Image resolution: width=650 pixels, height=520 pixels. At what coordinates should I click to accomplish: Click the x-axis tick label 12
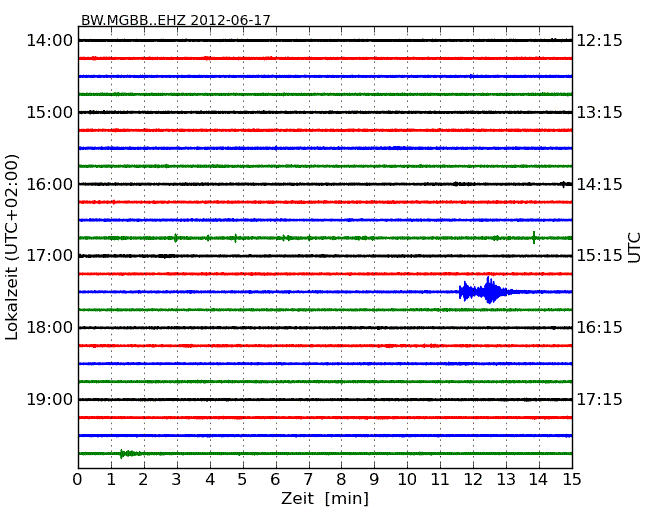click(x=473, y=479)
